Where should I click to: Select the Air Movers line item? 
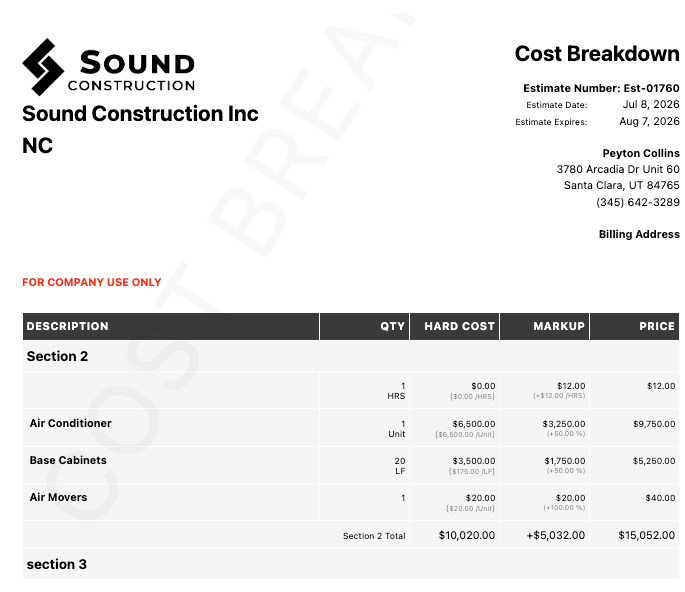point(58,497)
